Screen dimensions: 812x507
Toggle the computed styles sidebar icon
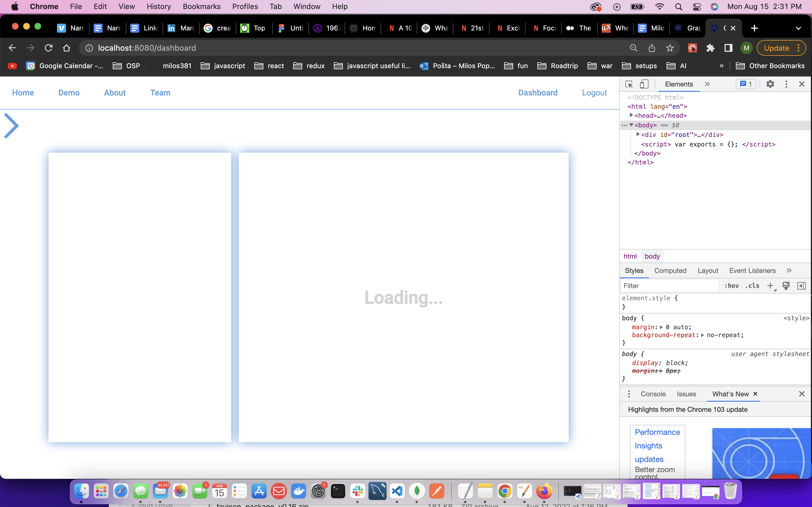[x=801, y=286]
